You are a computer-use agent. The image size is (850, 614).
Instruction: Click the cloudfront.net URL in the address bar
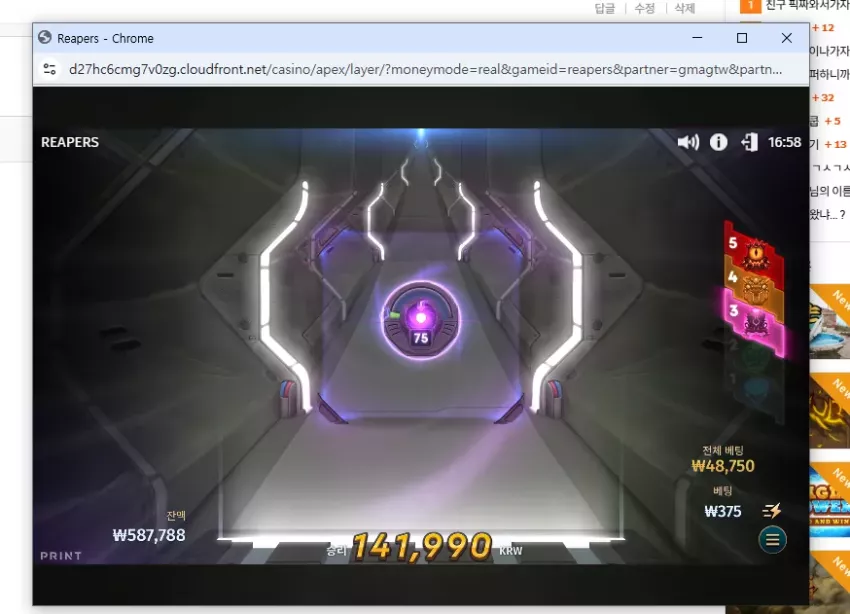[x=426, y=69]
